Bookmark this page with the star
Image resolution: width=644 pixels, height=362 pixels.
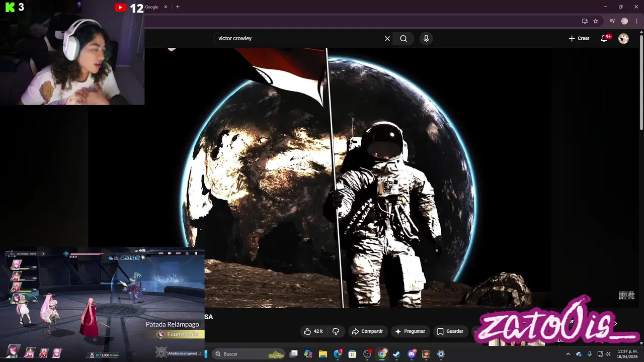pos(596,21)
